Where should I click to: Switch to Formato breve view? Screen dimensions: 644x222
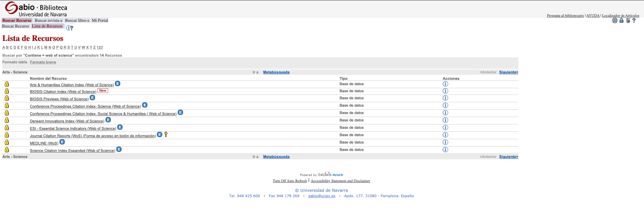tap(43, 62)
